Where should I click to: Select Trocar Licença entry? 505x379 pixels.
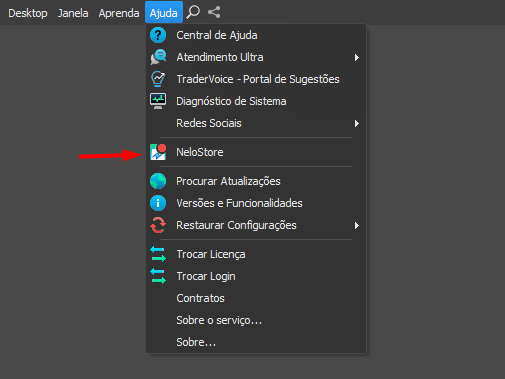coord(256,254)
